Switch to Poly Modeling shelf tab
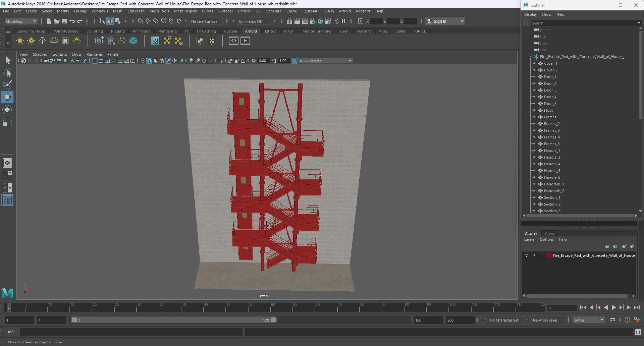644x346 pixels. click(x=66, y=31)
